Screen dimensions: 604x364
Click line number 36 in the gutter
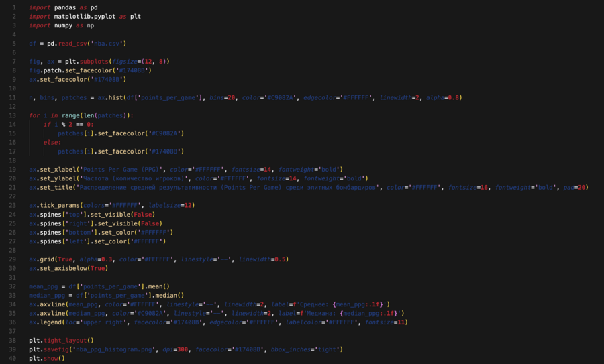tap(13, 322)
